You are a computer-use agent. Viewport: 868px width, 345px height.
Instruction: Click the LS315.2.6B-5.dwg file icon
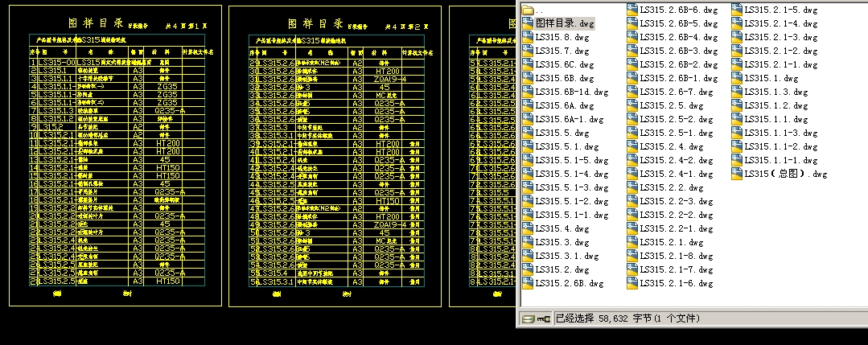[x=632, y=23]
